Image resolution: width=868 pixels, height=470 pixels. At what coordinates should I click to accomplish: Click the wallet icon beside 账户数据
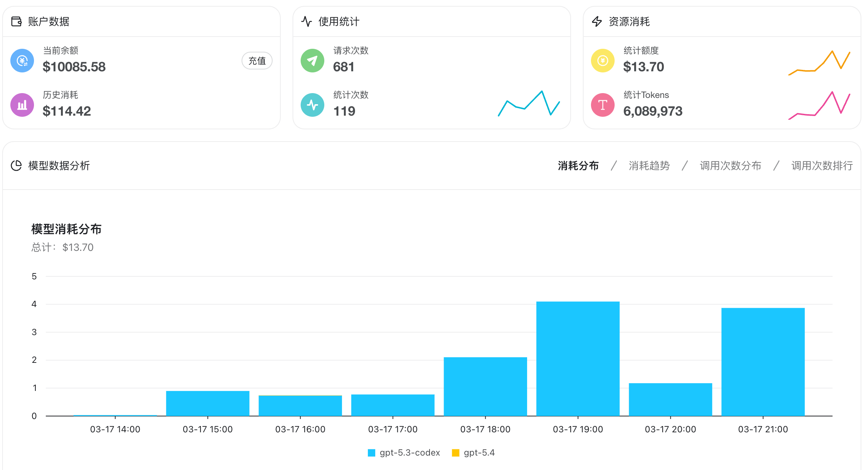pyautogui.click(x=16, y=21)
